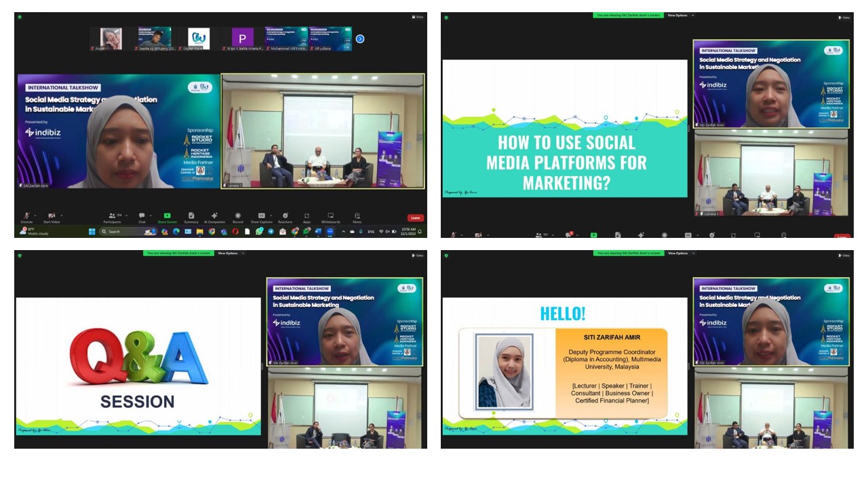This screenshot has height=488, width=868.
Task: Click the red Leave button
Action: 415,218
